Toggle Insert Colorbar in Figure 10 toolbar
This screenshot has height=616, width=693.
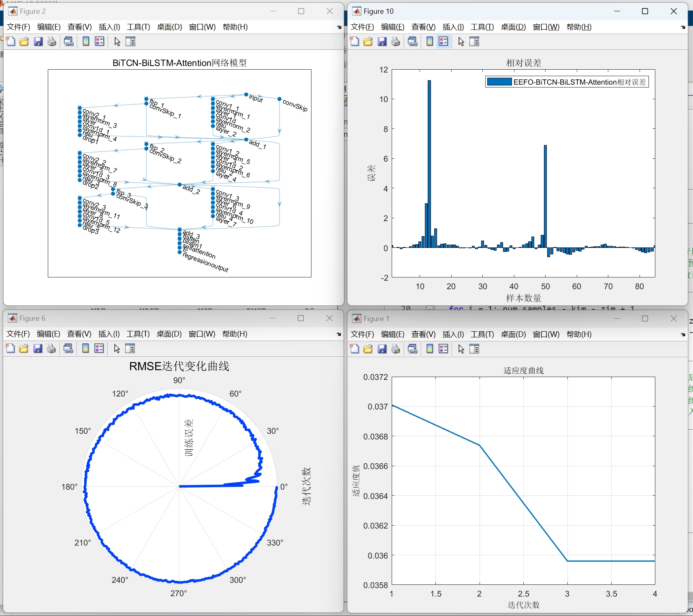coord(430,41)
